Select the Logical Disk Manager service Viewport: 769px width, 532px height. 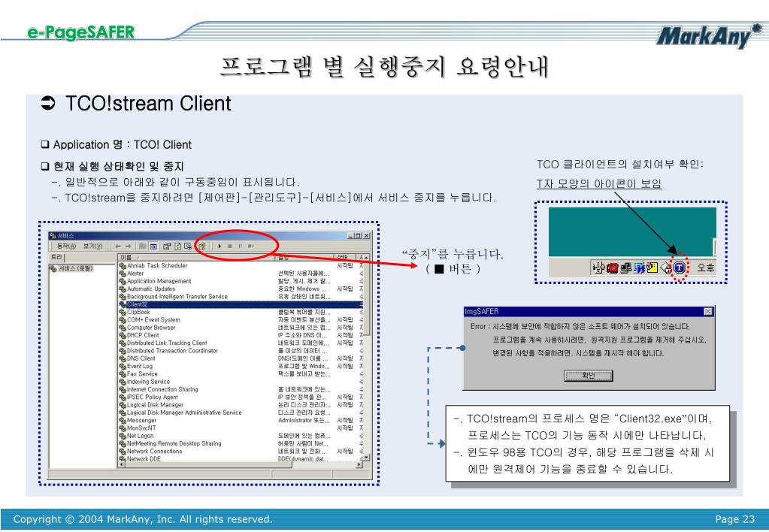point(241,405)
